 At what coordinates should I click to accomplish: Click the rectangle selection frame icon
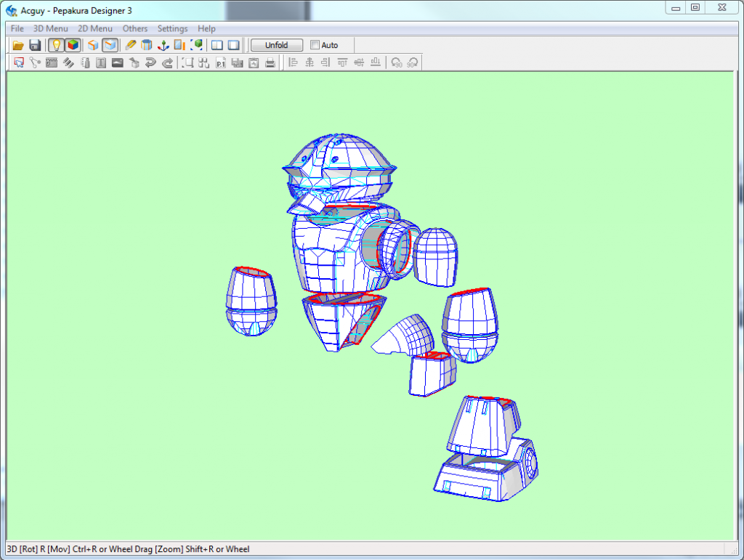point(188,62)
